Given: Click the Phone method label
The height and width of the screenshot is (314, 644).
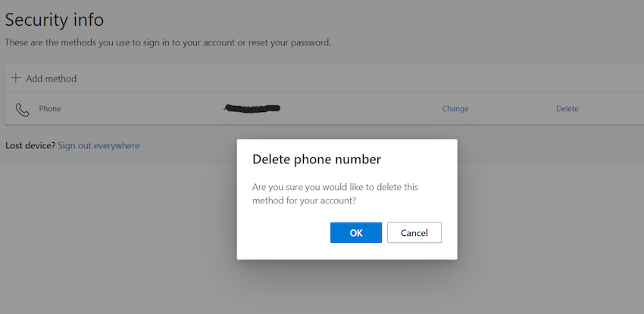Looking at the screenshot, I should [50, 109].
